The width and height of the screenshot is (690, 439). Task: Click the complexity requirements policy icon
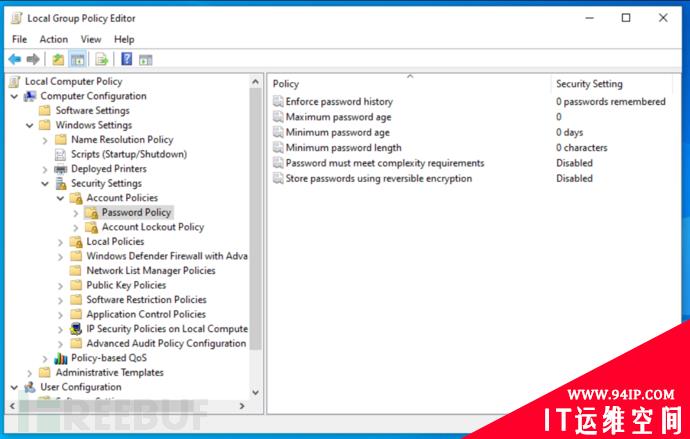point(278,163)
